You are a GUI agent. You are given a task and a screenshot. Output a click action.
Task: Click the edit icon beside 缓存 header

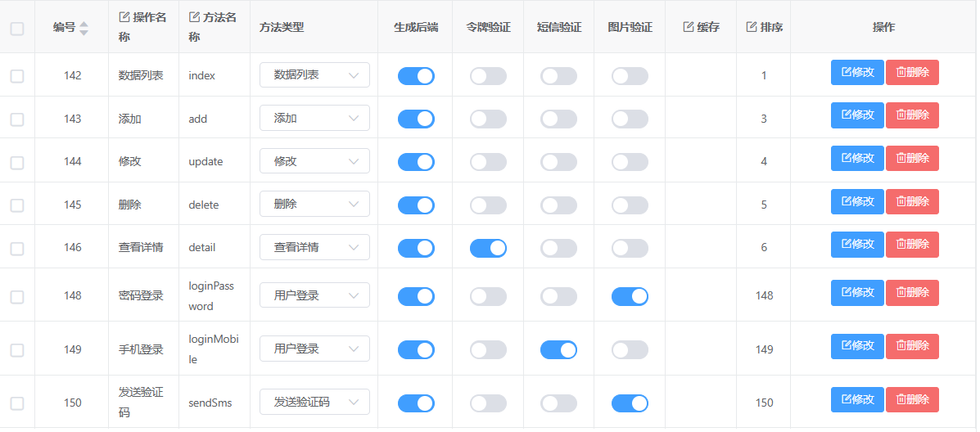click(689, 27)
